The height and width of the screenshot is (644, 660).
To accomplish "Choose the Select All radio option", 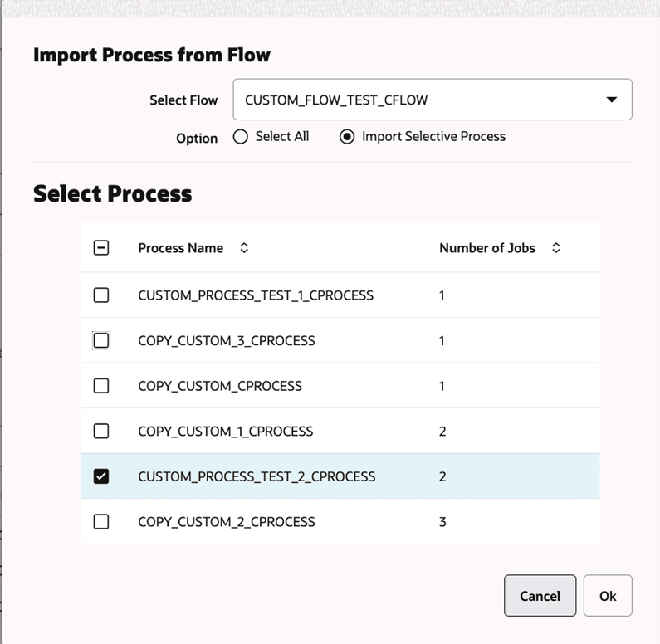I will click(241, 137).
